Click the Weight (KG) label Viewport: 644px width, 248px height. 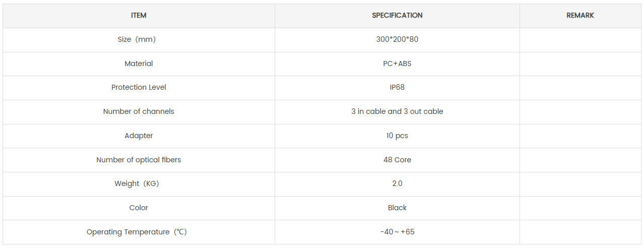click(x=137, y=183)
